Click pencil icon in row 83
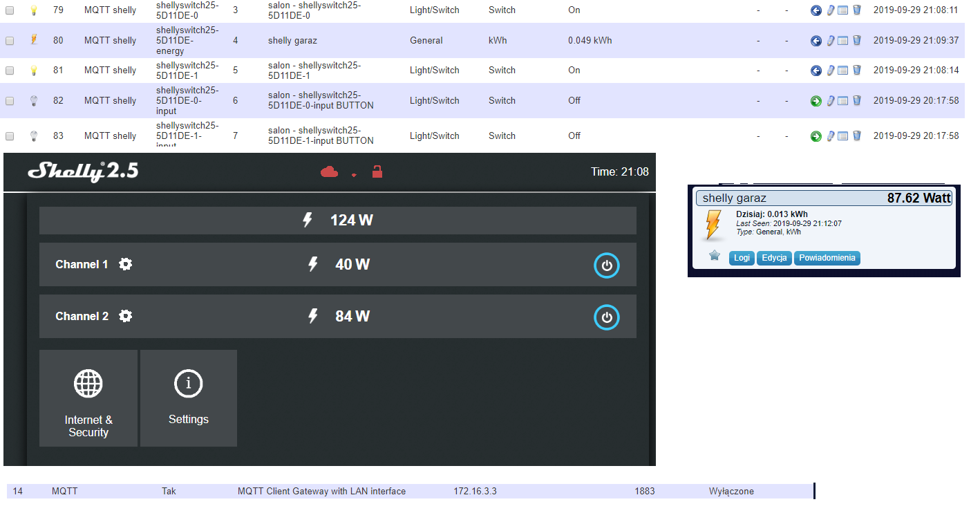The image size is (980, 522). pos(831,136)
